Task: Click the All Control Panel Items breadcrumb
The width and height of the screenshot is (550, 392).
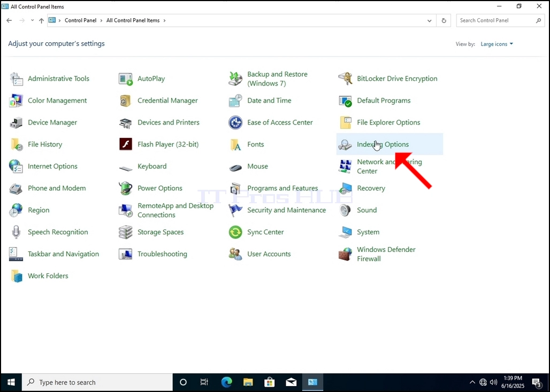Action: coord(133,20)
